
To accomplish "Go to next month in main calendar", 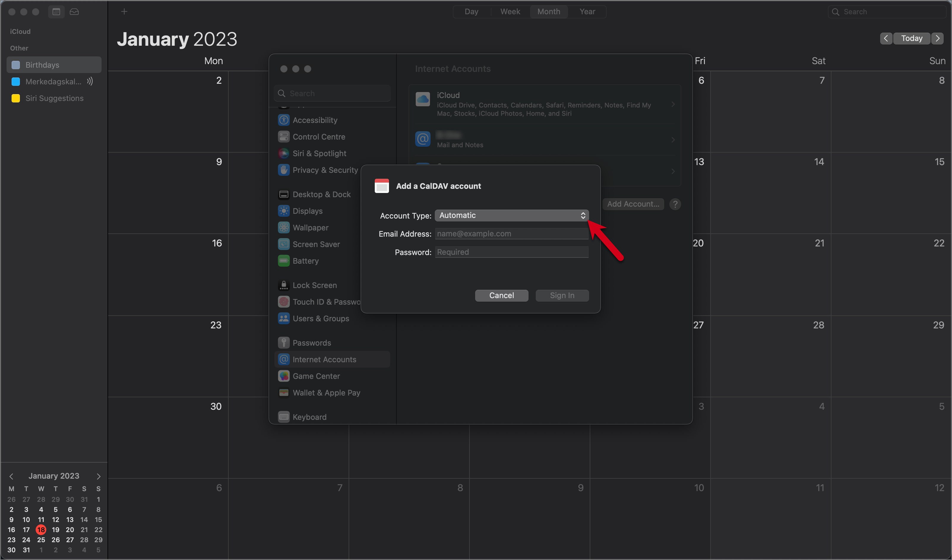I will (x=938, y=38).
